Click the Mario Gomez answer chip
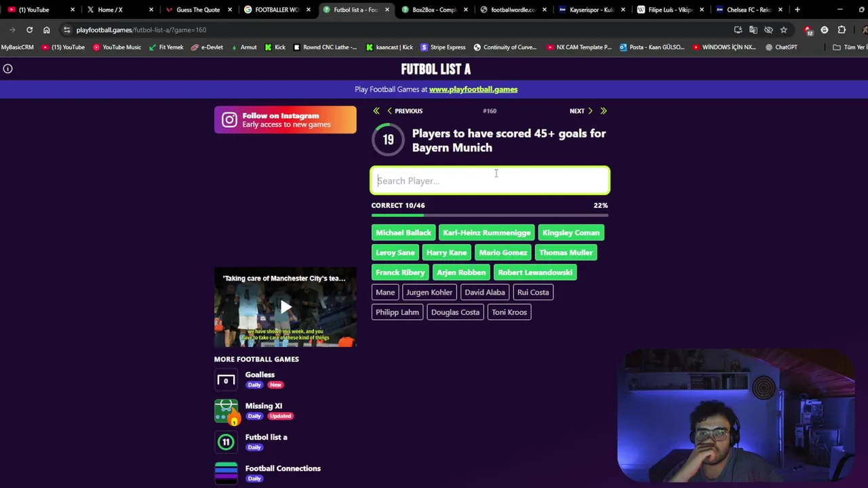Image resolution: width=868 pixels, height=488 pixels. pos(503,253)
